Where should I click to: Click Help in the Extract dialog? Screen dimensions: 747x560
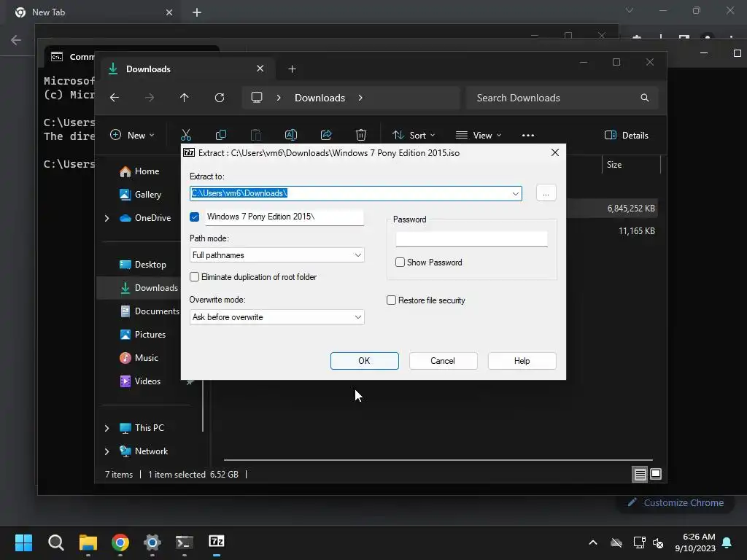tap(522, 361)
